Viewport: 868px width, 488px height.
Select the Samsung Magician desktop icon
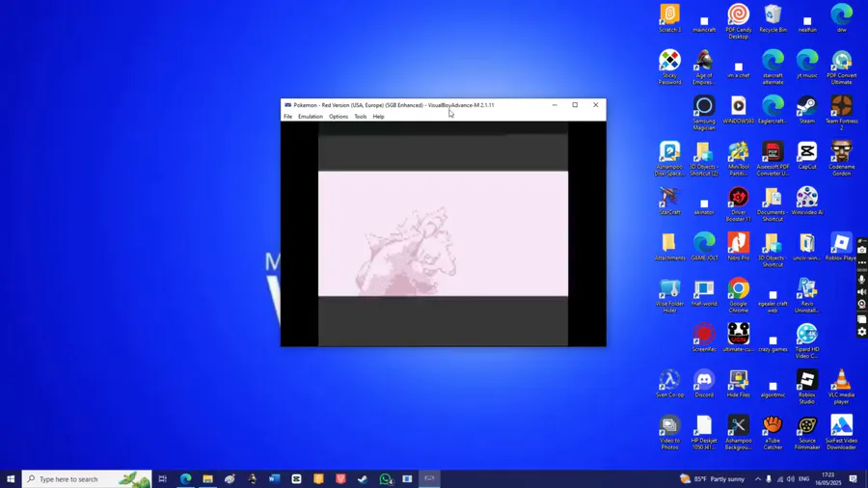(704, 113)
